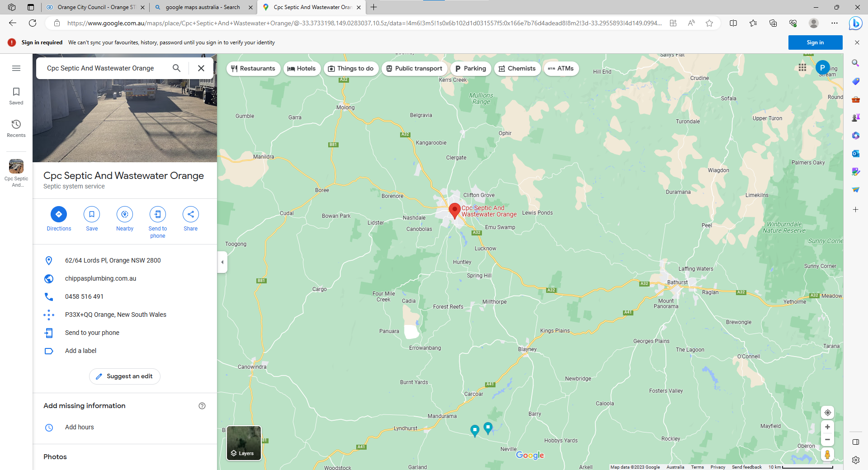
Task: Click Add a label
Action: click(125, 351)
